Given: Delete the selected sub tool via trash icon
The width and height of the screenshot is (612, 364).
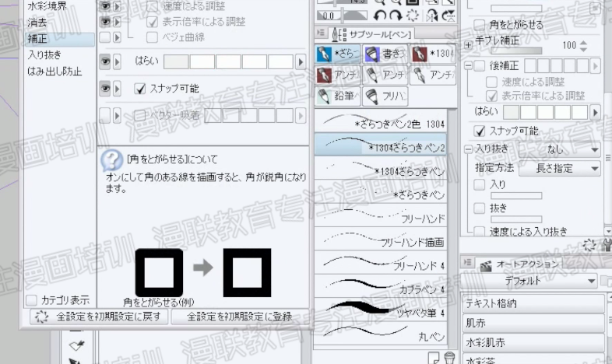Looking at the screenshot, I should click(449, 358).
